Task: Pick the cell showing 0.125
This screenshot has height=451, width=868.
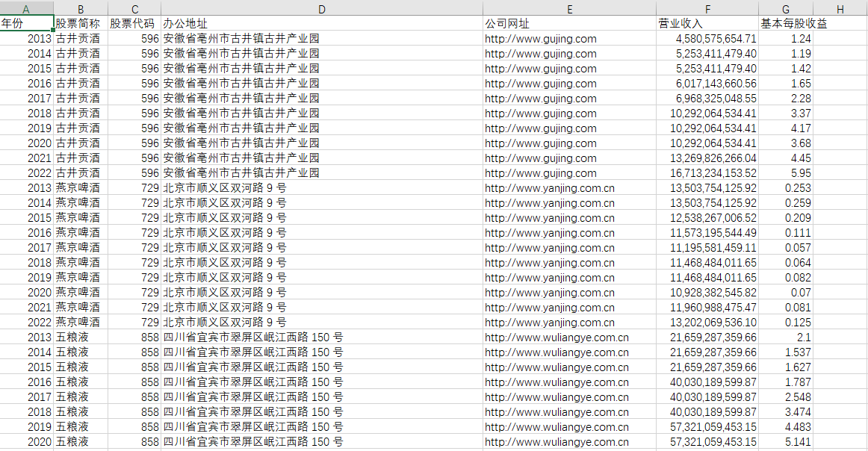Action: [x=786, y=323]
